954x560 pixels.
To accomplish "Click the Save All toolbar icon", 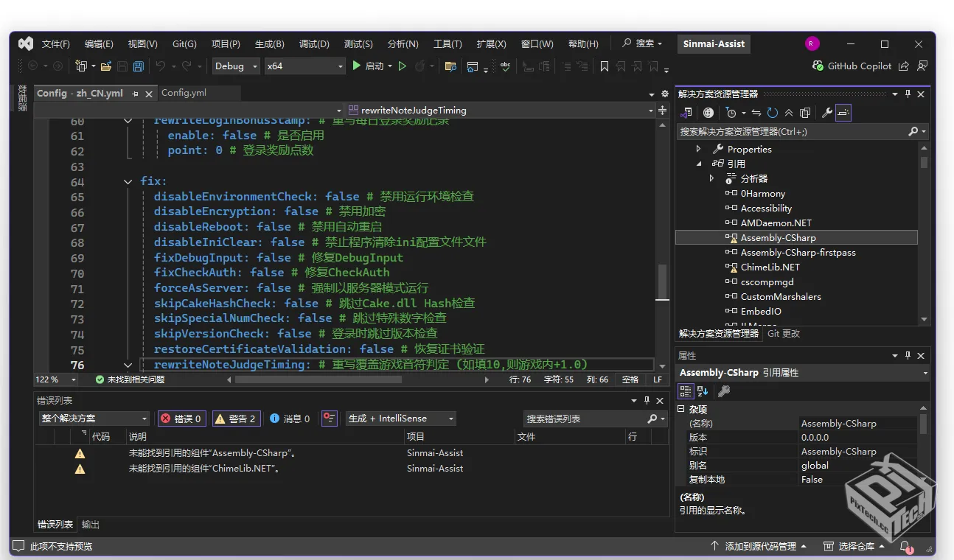I will pos(138,66).
